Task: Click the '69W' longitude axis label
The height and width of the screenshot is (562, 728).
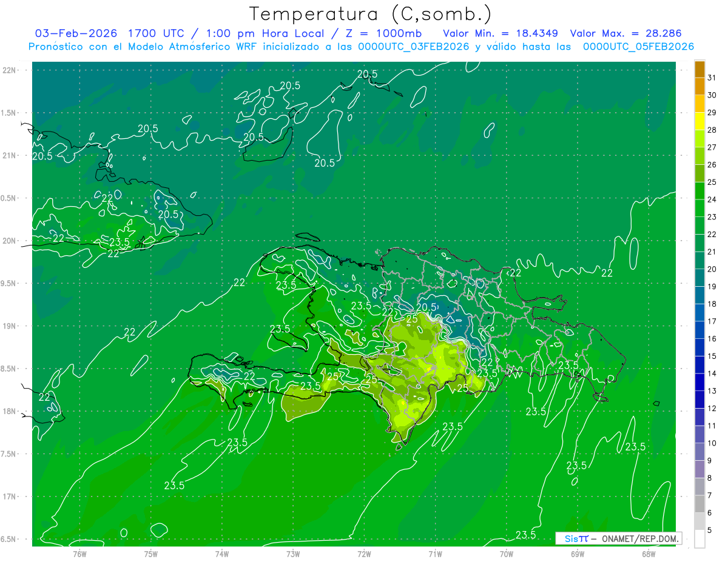Action: 577,554
